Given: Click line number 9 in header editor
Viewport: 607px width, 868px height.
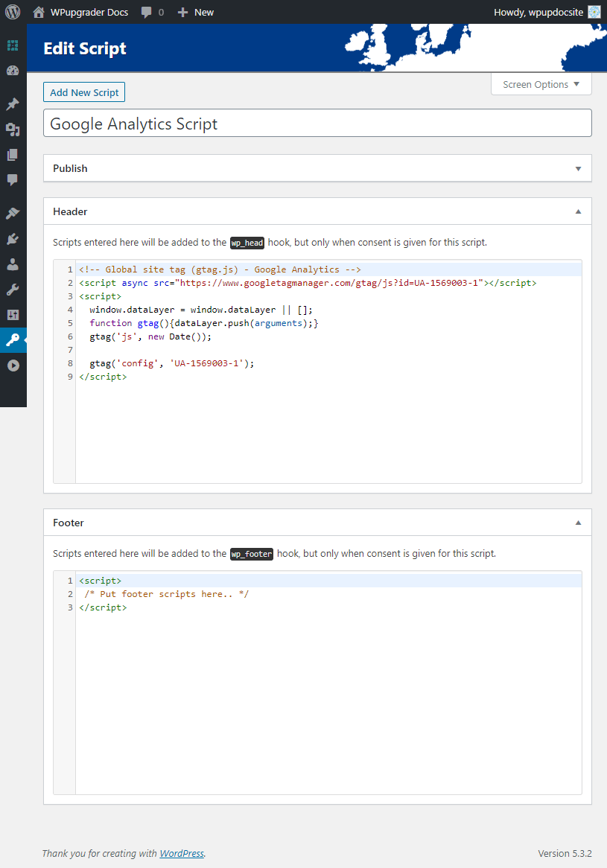Looking at the screenshot, I should tap(70, 377).
